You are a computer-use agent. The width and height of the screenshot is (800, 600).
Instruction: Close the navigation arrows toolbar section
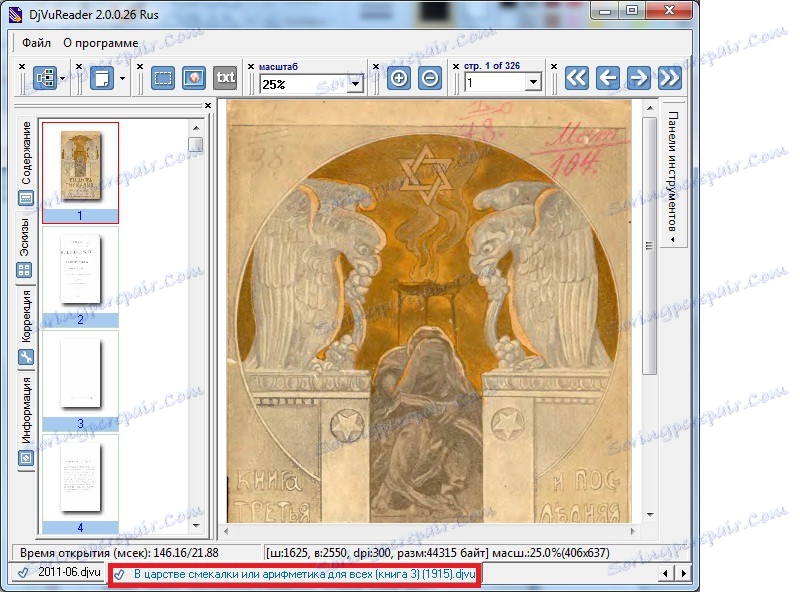554,67
